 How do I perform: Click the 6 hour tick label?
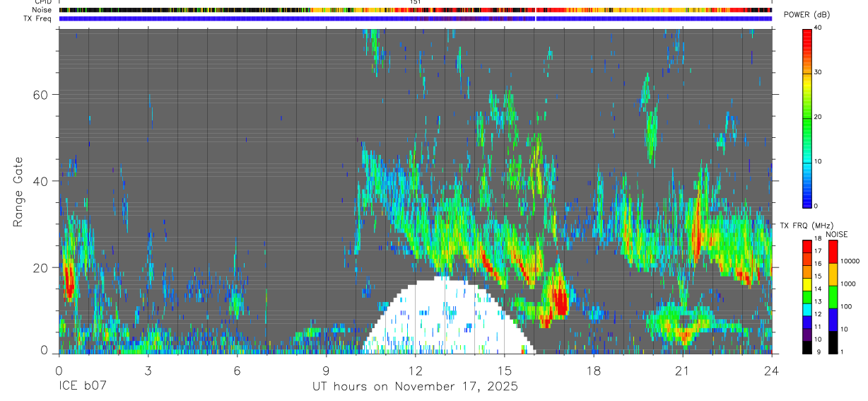237,370
